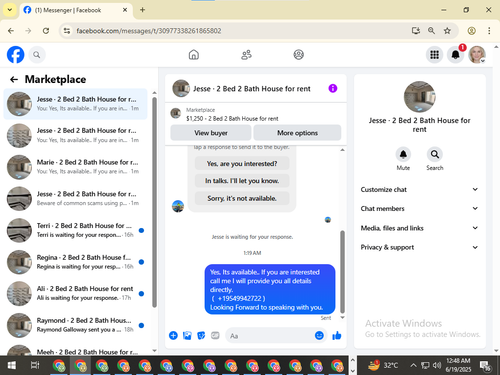Screen dimensions: 500x375
Task: Go back using the Marketplace back arrow
Action: [14, 79]
